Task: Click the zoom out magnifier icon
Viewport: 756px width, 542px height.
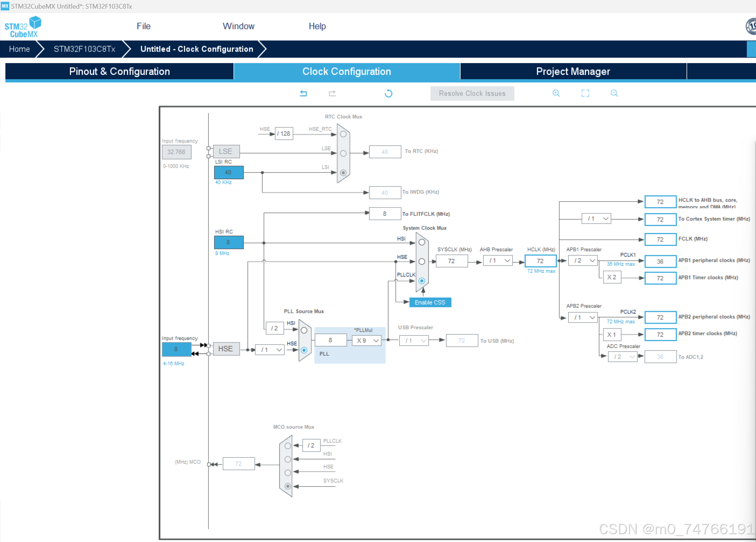Action: pyautogui.click(x=614, y=93)
